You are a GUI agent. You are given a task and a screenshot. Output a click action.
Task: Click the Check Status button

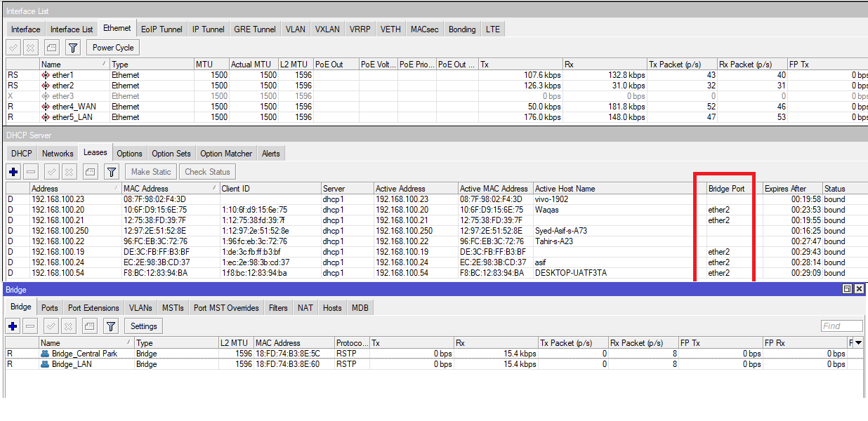click(x=207, y=171)
